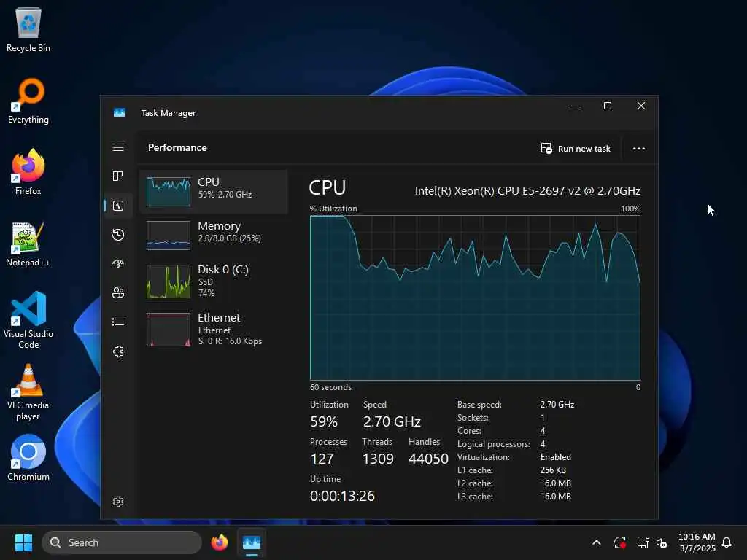Screen dimensions: 747x560
Task: Select Visual Studio Code desktop shortcut
Action: pyautogui.click(x=28, y=320)
